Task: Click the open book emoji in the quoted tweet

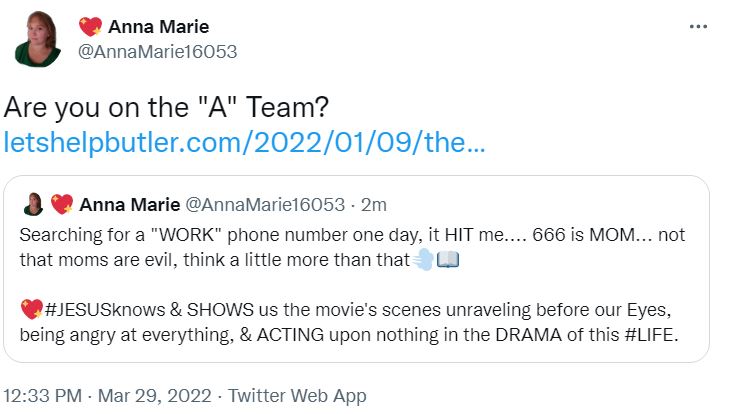Action: click(447, 261)
